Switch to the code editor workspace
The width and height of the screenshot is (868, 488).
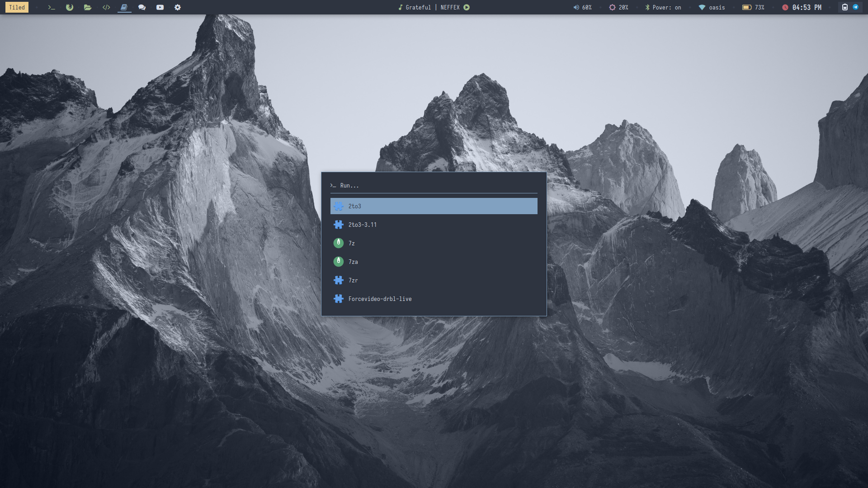[106, 7]
